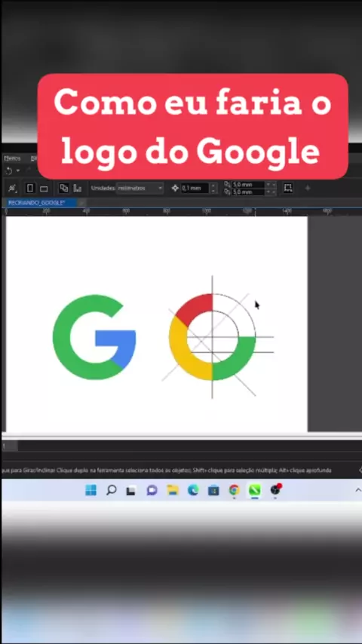Expand the system tray hidden icons chevron
362x644 pixels.
click(x=358, y=490)
